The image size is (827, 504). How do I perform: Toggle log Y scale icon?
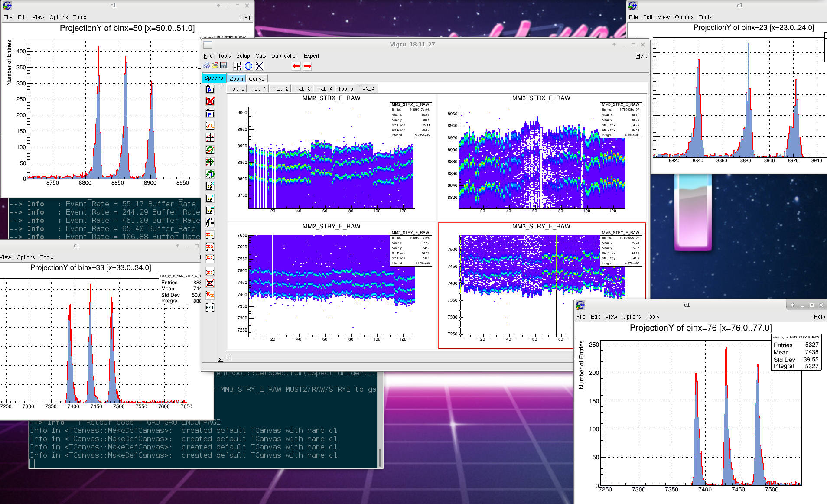pos(210,198)
